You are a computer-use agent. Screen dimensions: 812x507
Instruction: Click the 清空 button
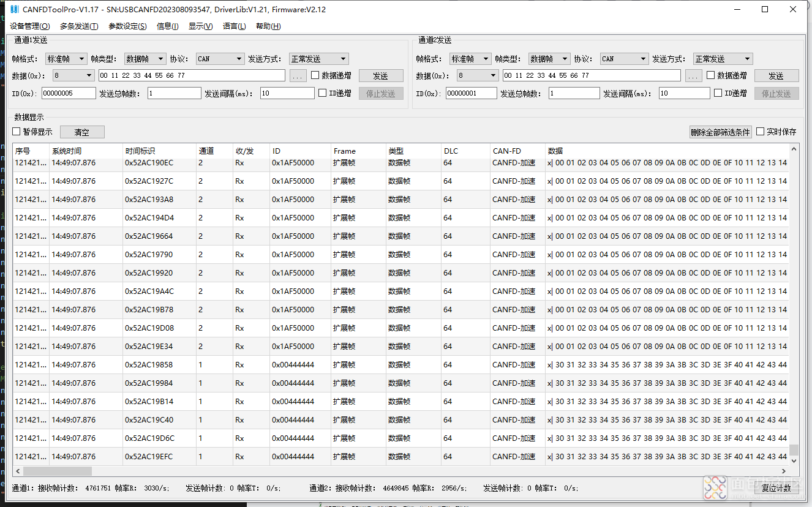82,132
